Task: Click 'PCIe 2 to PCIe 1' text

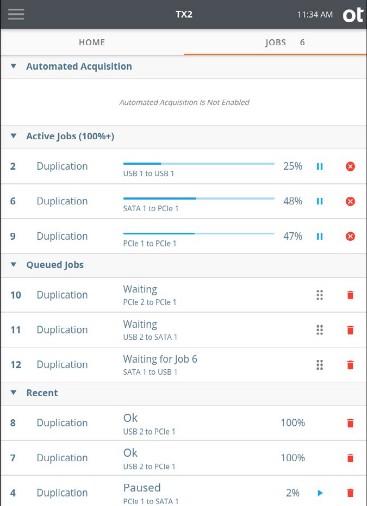Action: [150, 302]
